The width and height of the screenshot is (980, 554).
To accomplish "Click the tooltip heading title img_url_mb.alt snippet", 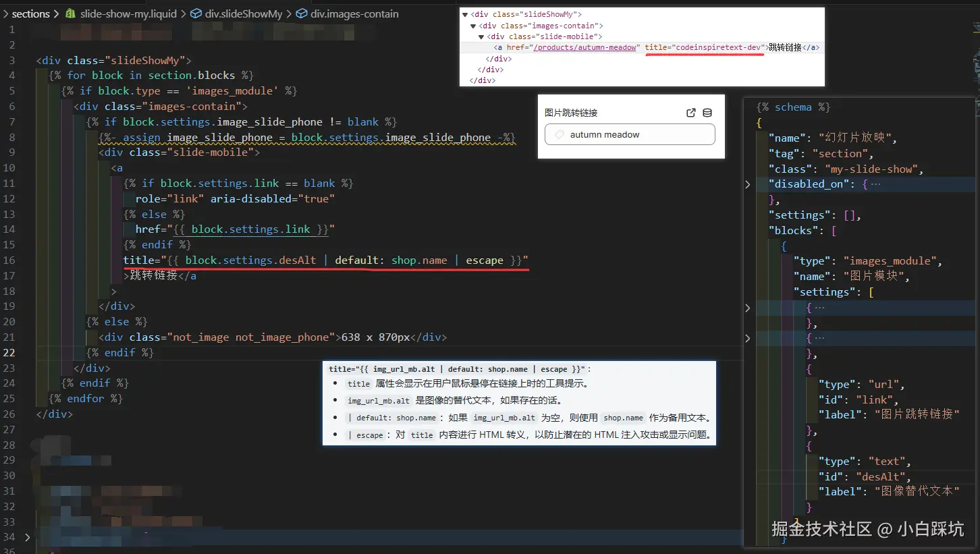I will 460,369.
